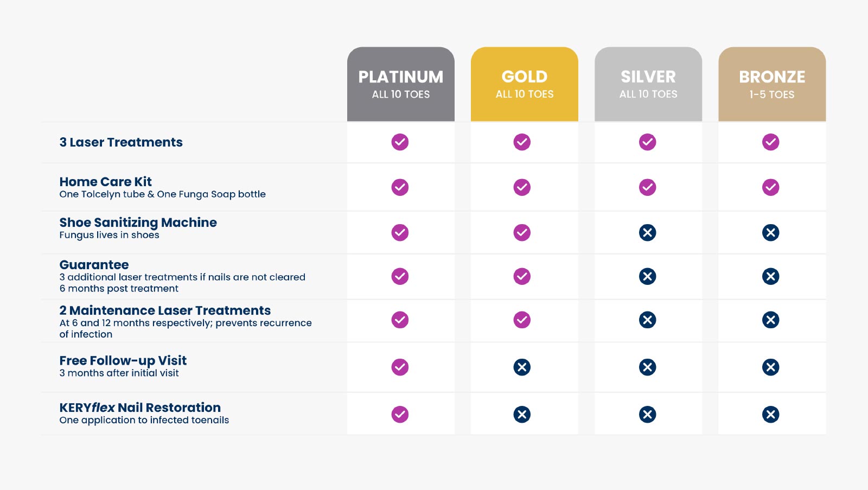Viewport: 868px width, 490px height.
Task: Click Silver X icon for KERYflex Nail Restoration
Action: click(647, 415)
